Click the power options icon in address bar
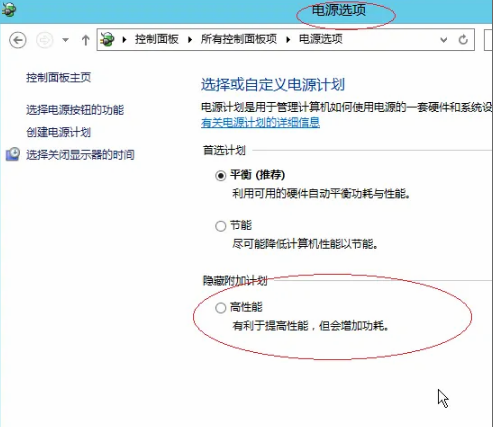The width and height of the screenshot is (493, 427). [107, 40]
